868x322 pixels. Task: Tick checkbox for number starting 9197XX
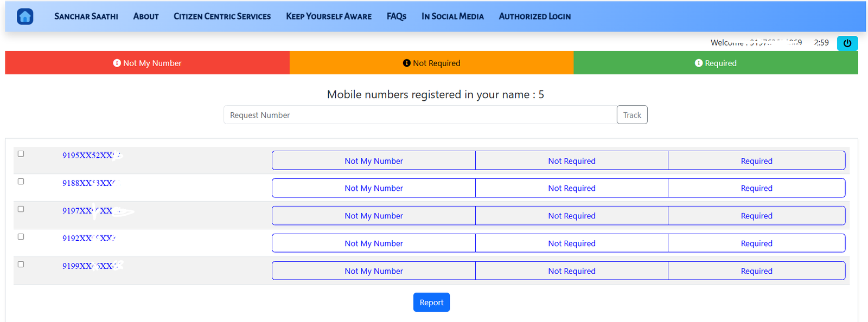click(x=21, y=209)
